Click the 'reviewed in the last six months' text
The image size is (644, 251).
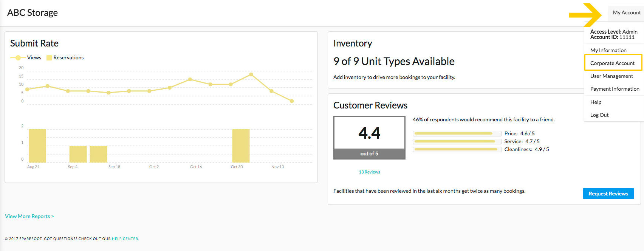429,191
